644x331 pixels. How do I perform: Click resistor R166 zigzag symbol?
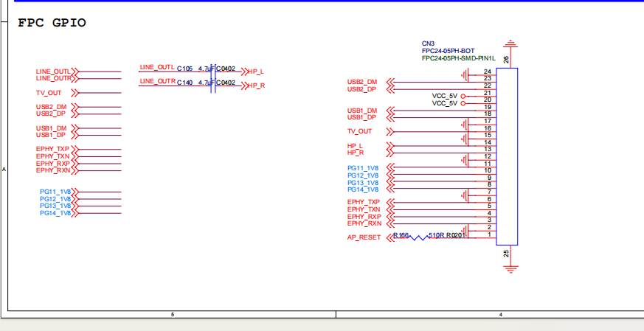click(418, 237)
